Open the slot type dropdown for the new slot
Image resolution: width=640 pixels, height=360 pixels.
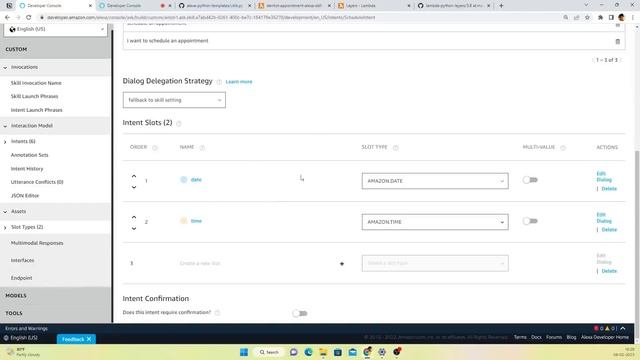(435, 263)
